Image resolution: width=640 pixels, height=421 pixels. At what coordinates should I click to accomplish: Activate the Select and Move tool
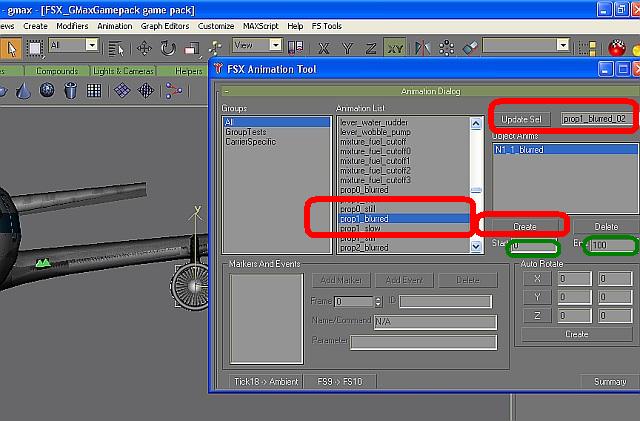point(143,46)
